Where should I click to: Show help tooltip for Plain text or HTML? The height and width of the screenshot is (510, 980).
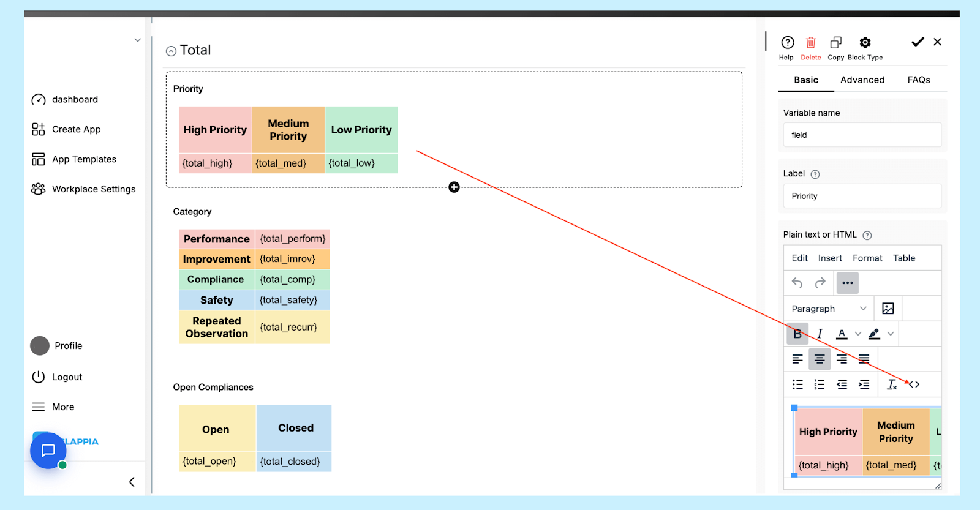click(867, 235)
